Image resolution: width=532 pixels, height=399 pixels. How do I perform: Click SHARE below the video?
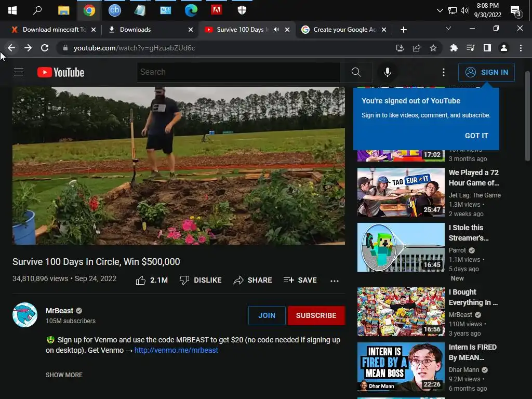253,280
